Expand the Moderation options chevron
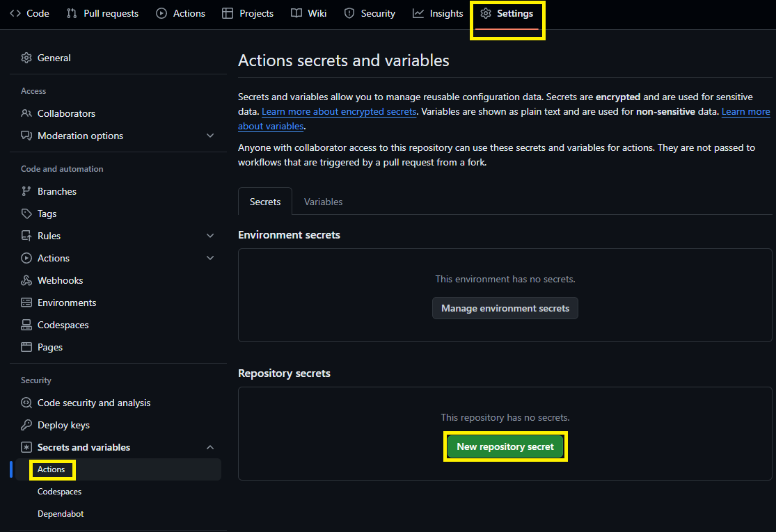This screenshot has height=532, width=776. (x=210, y=136)
